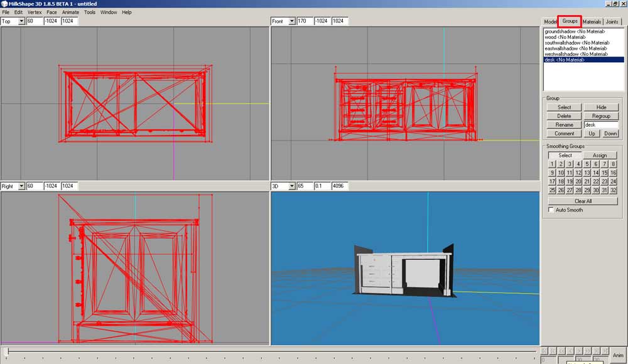Click smoothing group number 1 button

(552, 164)
